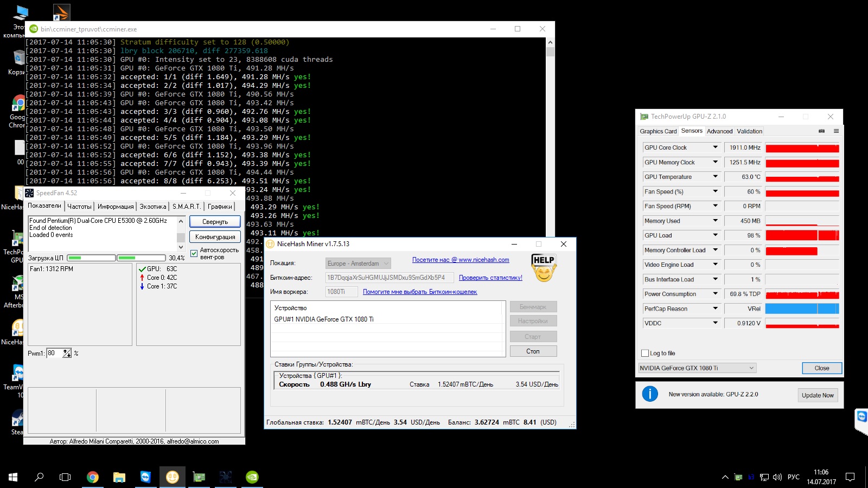868x488 pixels.
Task: Click the GPU-Z icon in system tray
Action: [x=738, y=477]
